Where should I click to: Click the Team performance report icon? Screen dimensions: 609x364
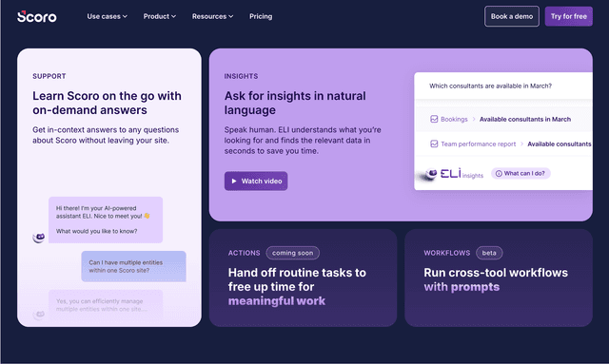(434, 144)
